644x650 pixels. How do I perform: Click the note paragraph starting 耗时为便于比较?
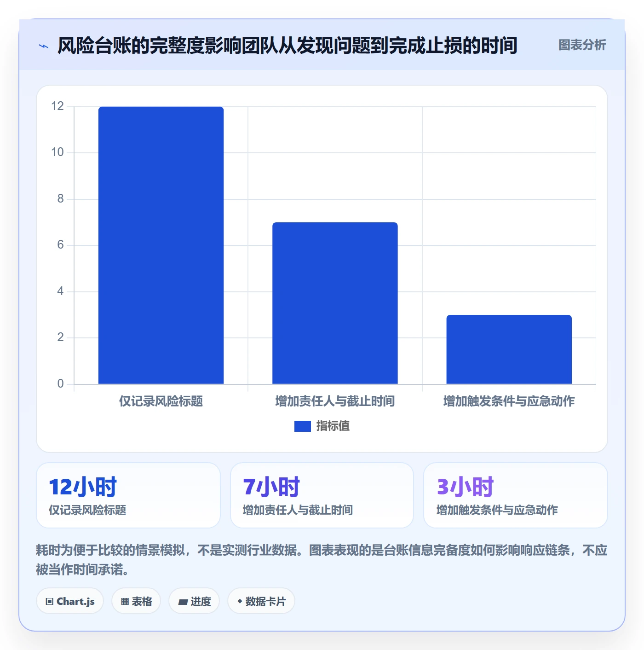coord(322,560)
